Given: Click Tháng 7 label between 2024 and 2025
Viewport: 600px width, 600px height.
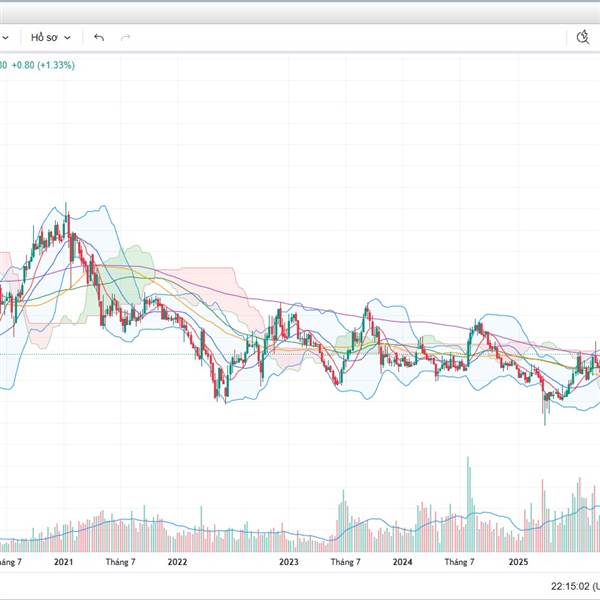Looking at the screenshot, I should tap(459, 563).
